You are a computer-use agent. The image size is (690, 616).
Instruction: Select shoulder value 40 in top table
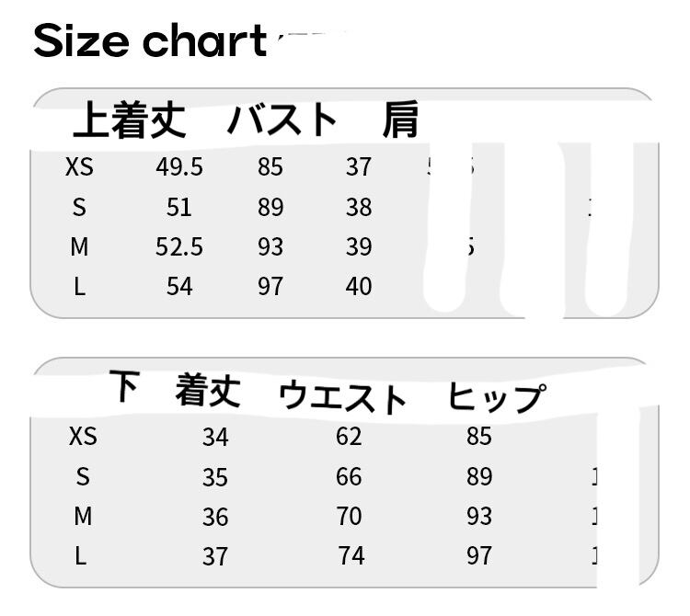(x=359, y=286)
